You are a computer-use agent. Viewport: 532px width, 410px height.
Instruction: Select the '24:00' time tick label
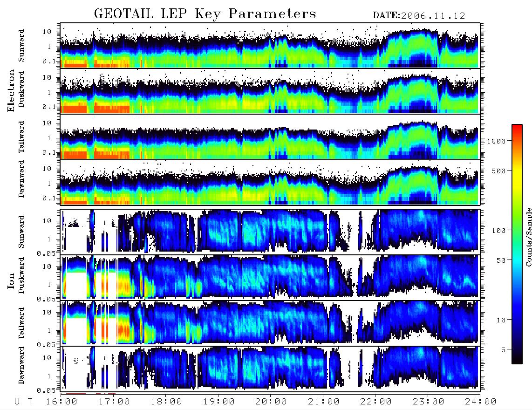[480, 402]
